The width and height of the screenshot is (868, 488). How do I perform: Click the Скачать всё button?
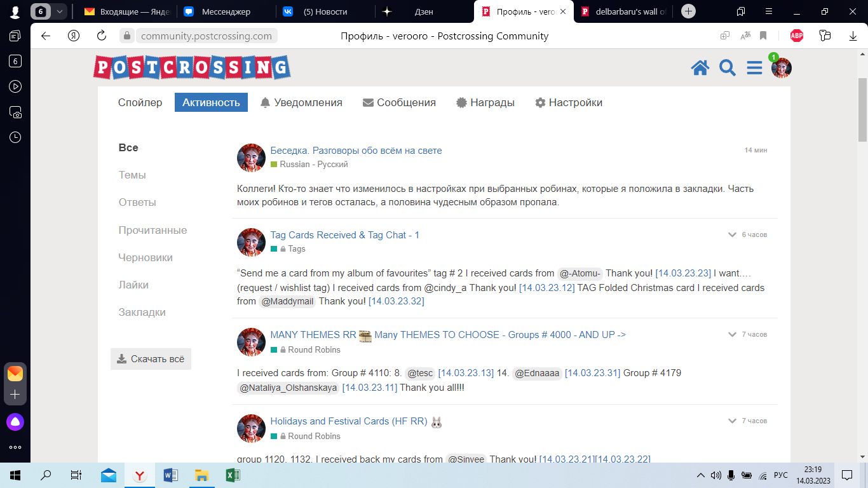(151, 359)
